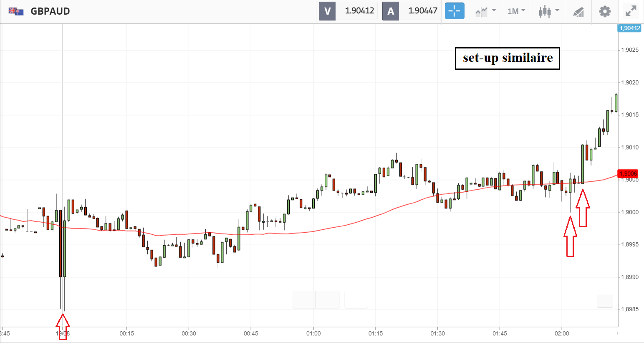Click the red 1,9006 moving average label
Screen dimensions: 644x343
point(628,174)
